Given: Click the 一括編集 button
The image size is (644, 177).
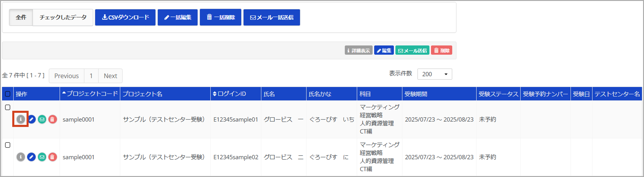Looking at the screenshot, I should (178, 17).
